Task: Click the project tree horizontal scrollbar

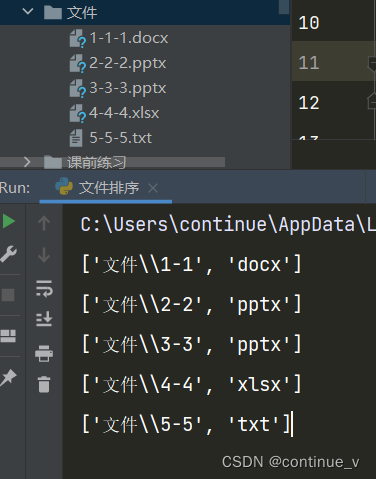Action: pyautogui.click(x=112, y=162)
